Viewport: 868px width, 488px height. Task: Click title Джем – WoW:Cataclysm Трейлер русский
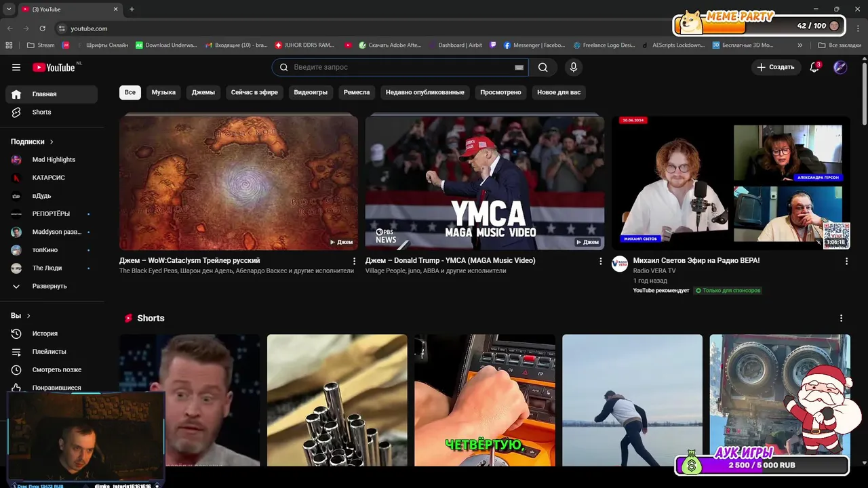pos(190,260)
